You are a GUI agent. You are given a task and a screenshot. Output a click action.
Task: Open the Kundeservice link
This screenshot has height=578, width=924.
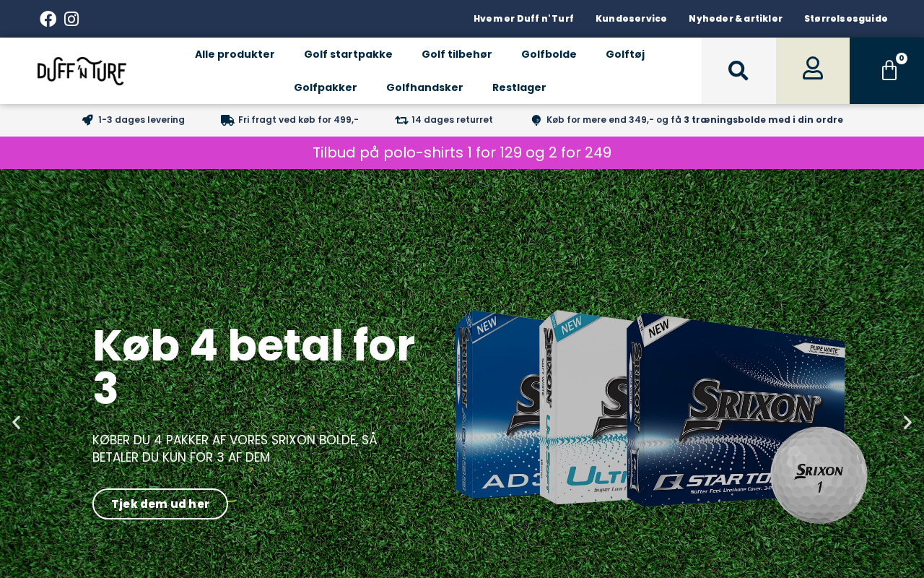pyautogui.click(x=631, y=19)
